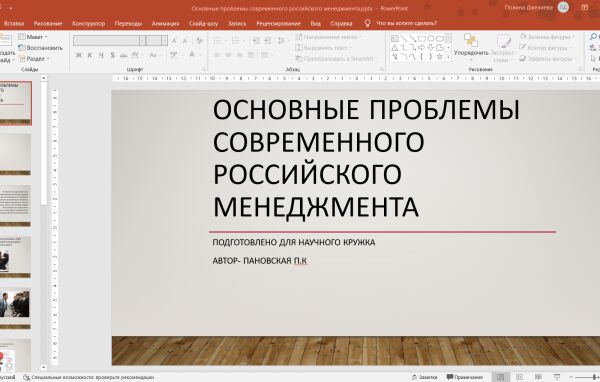Switch to the Запись tab
This screenshot has width=600, height=382.
tap(237, 23)
